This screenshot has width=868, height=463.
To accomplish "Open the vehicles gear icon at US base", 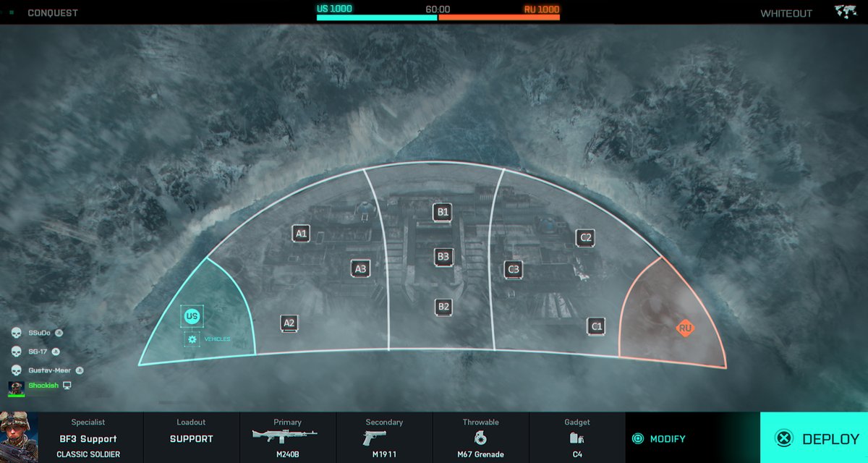I will click(192, 339).
